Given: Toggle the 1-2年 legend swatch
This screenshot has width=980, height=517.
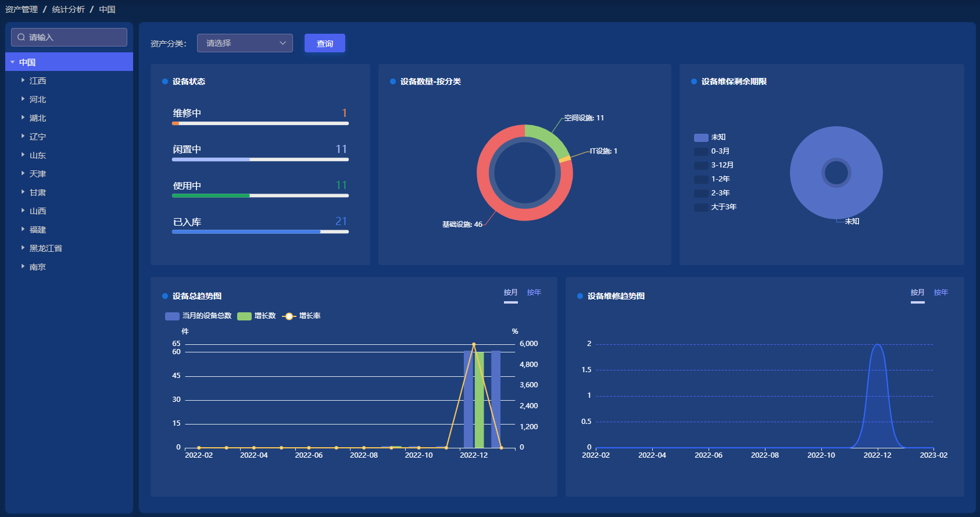Looking at the screenshot, I should (701, 179).
